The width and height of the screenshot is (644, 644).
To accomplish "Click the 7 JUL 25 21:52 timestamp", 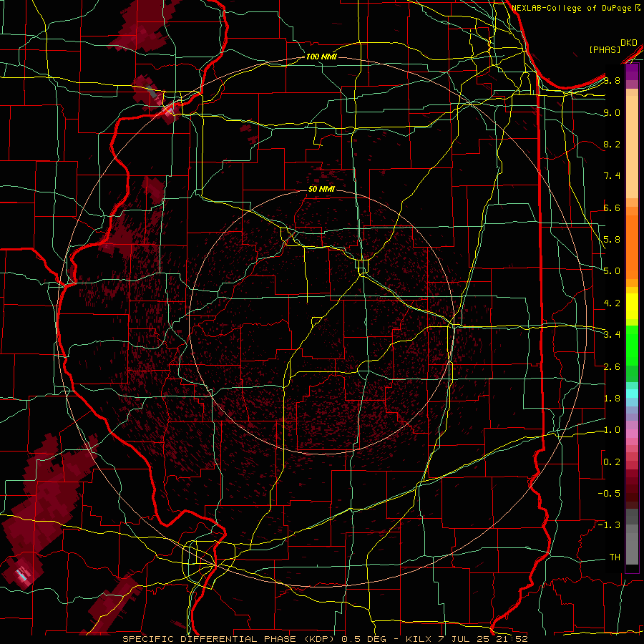I will pyautogui.click(x=482, y=639).
